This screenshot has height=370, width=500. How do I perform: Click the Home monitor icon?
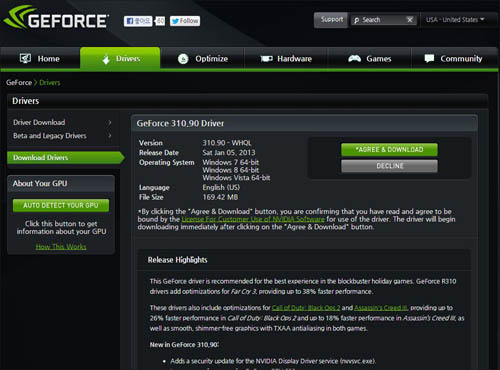[25, 58]
